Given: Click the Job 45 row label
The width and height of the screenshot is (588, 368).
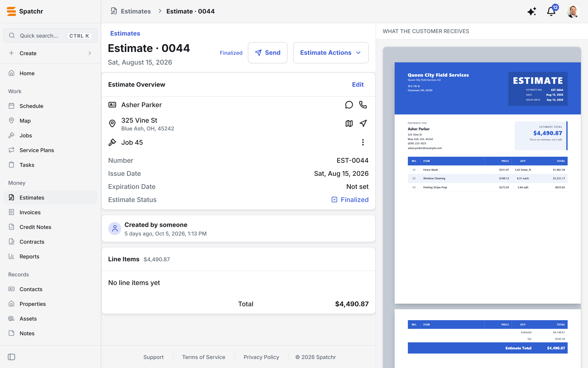Looking at the screenshot, I should tap(132, 142).
